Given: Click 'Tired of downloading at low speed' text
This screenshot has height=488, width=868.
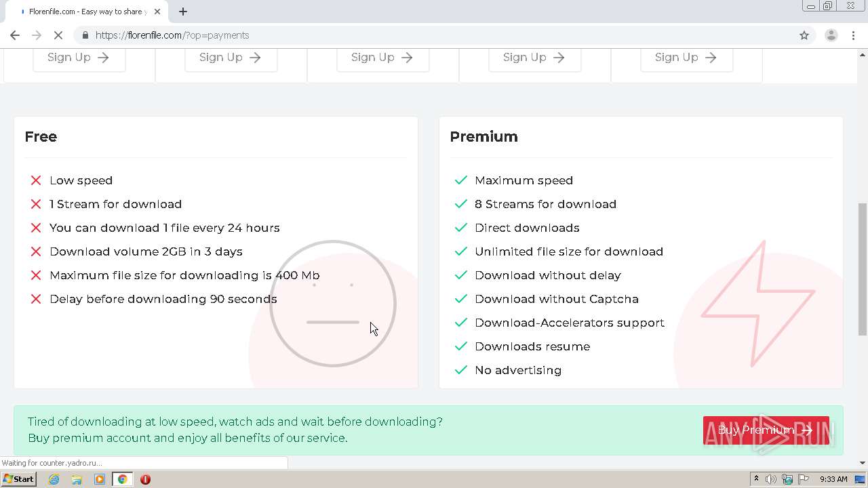Looking at the screenshot, I should click(x=235, y=422).
